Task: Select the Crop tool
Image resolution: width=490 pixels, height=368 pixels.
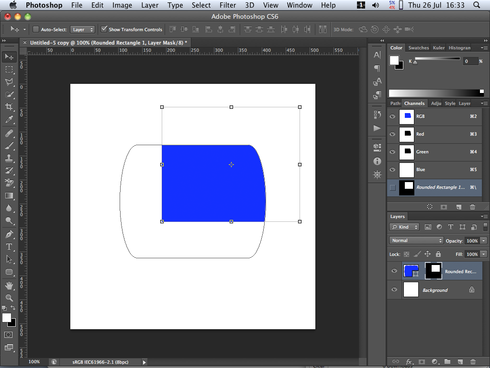Action: (9, 107)
